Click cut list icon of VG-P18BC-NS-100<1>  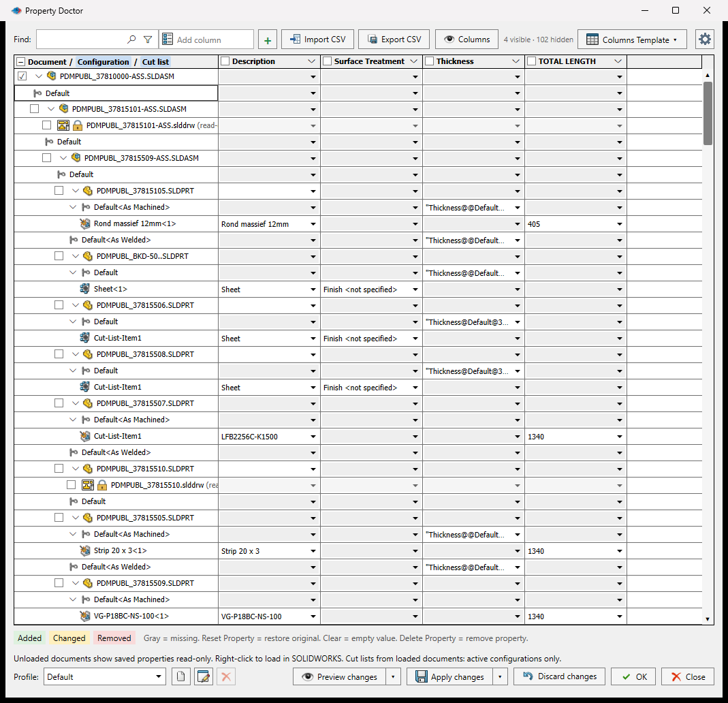point(85,616)
